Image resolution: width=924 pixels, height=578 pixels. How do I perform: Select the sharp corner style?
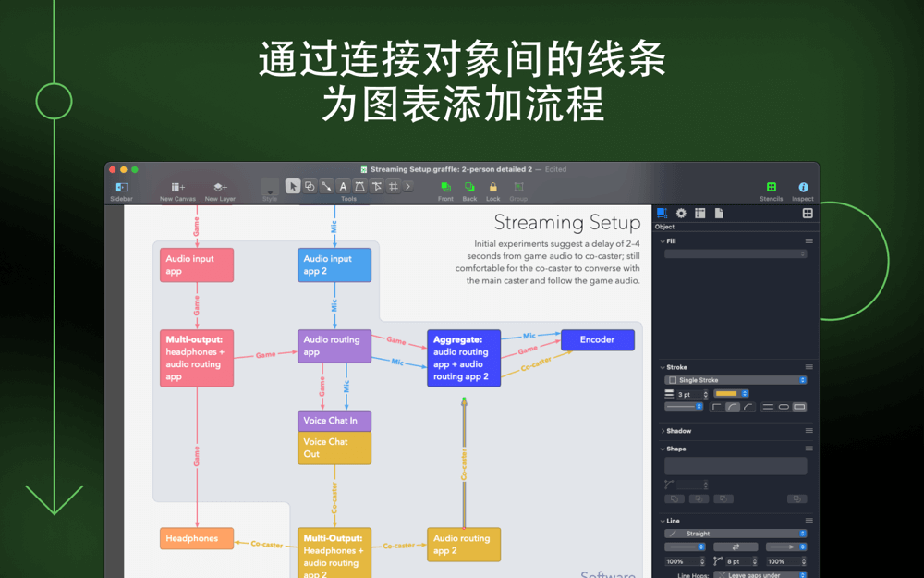coord(717,406)
